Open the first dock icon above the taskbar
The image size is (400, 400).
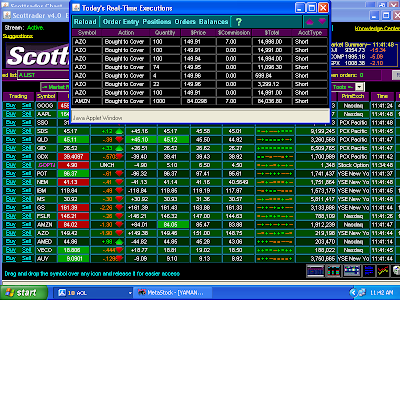pyautogui.click(x=315, y=271)
